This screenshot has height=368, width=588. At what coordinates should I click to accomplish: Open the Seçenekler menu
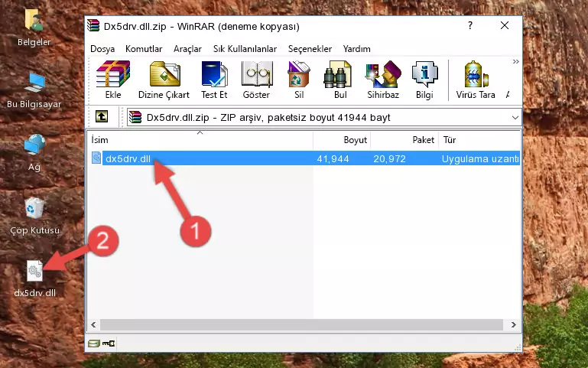pos(310,49)
